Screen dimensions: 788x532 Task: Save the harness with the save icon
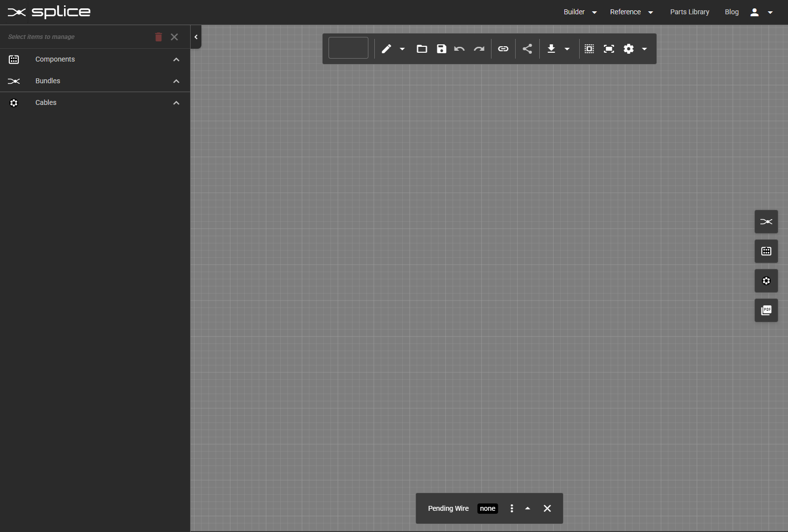[x=442, y=49]
